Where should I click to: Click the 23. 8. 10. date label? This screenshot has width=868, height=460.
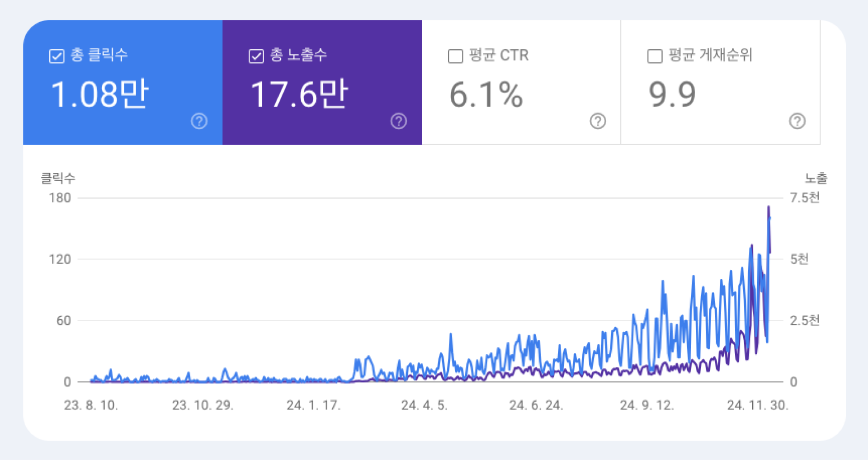[91, 405]
